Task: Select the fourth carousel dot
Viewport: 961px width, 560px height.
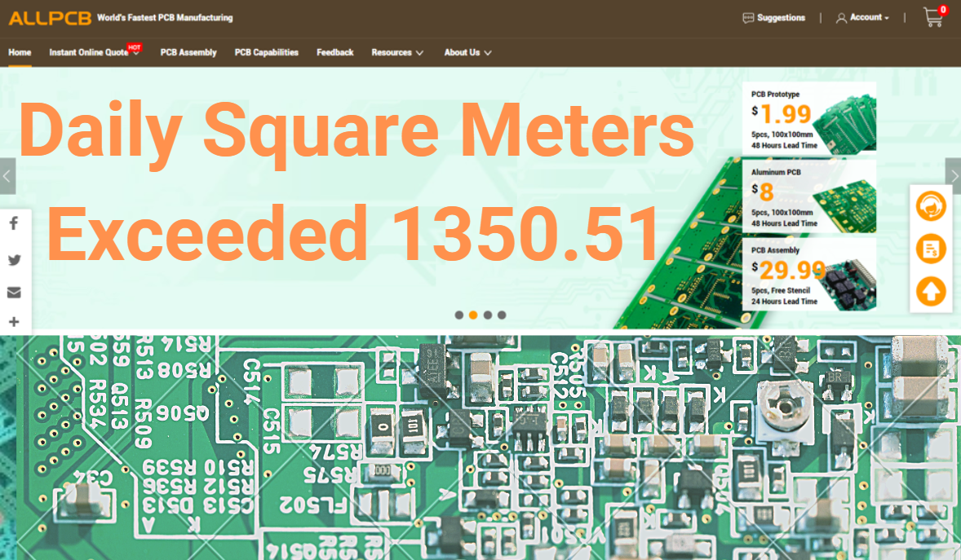Action: pos(502,315)
